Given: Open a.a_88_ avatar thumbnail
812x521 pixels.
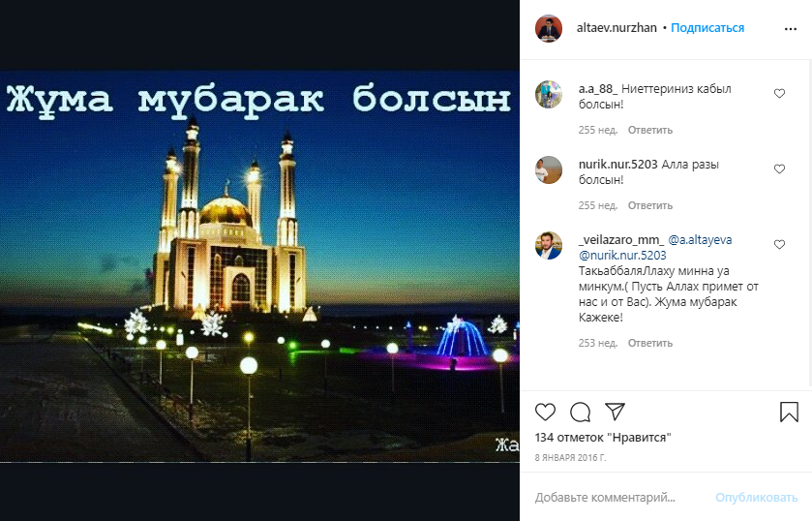Looking at the screenshot, I should pos(549,94).
